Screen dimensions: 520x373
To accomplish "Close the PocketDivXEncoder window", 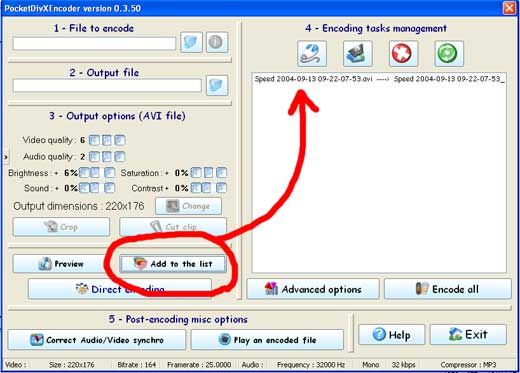I will (509, 8).
